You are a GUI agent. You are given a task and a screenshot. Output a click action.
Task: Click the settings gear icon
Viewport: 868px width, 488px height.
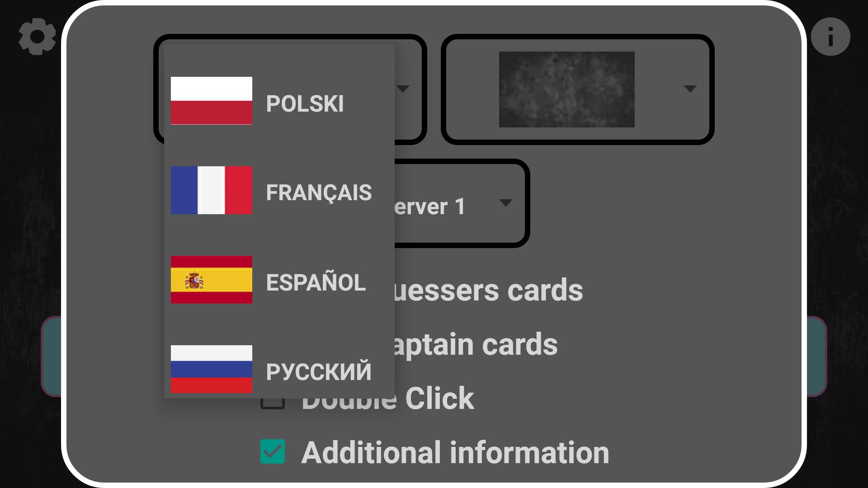point(37,37)
